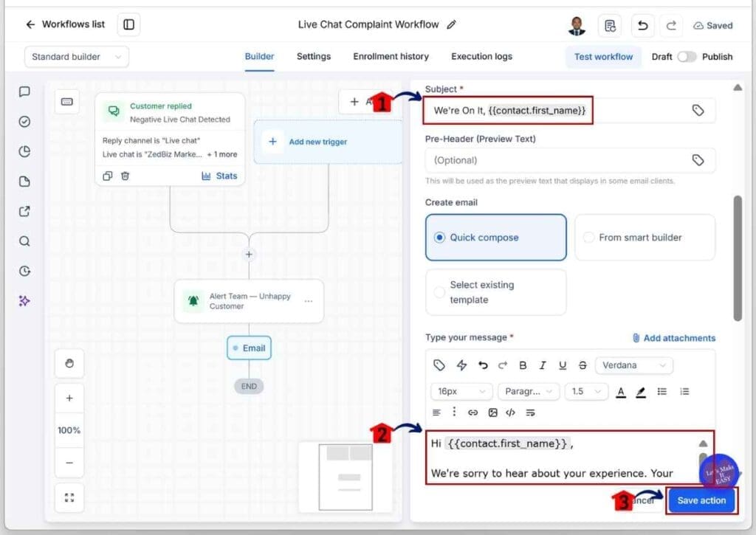Viewport: 756px width, 535px height.
Task: Click Add attachments link
Action: (674, 338)
